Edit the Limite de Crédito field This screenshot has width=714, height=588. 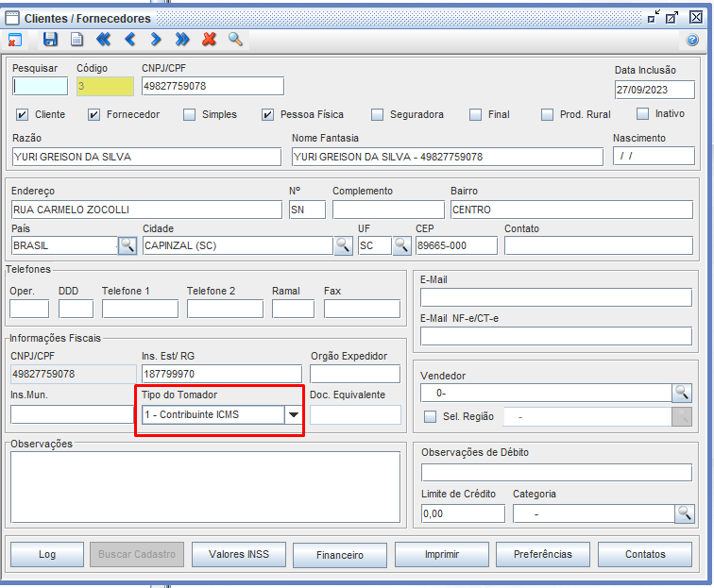[x=463, y=513]
